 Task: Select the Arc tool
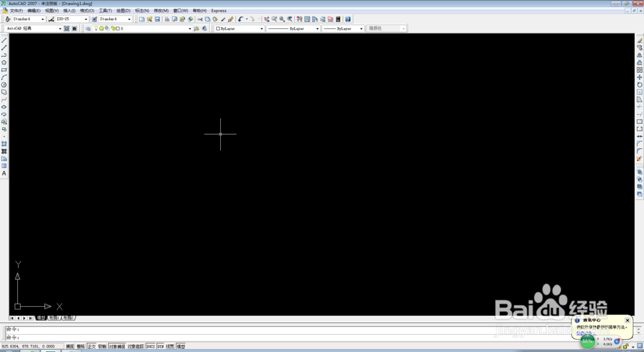tap(4, 77)
